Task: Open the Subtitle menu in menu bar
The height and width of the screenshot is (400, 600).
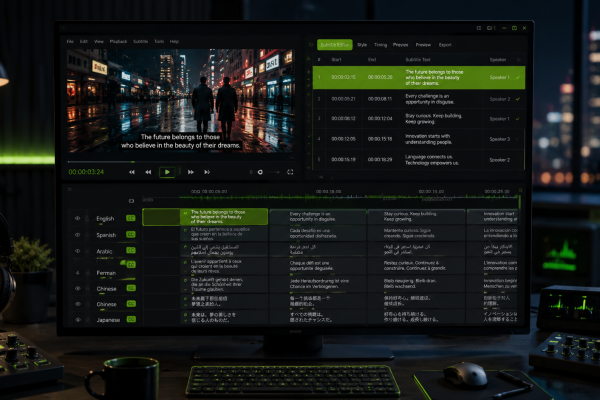Action: [x=140, y=41]
